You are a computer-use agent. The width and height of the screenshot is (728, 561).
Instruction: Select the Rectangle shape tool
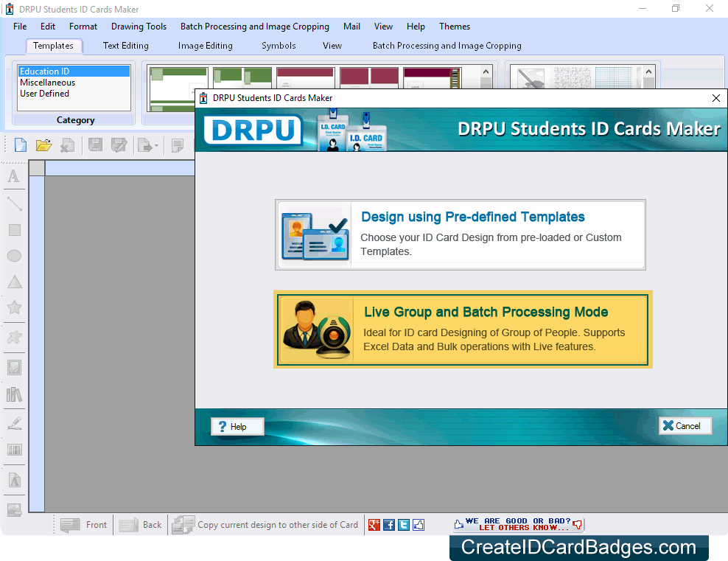tap(15, 230)
